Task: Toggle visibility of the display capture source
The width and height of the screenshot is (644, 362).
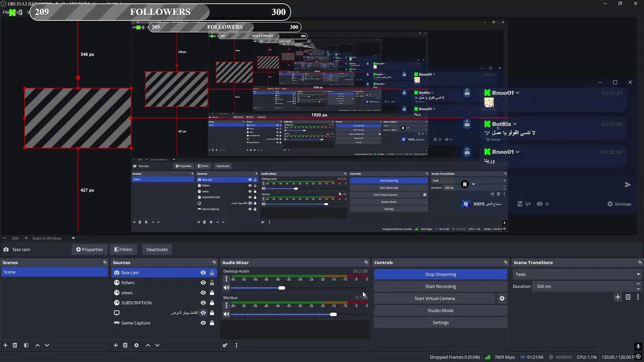Action: pos(203,313)
